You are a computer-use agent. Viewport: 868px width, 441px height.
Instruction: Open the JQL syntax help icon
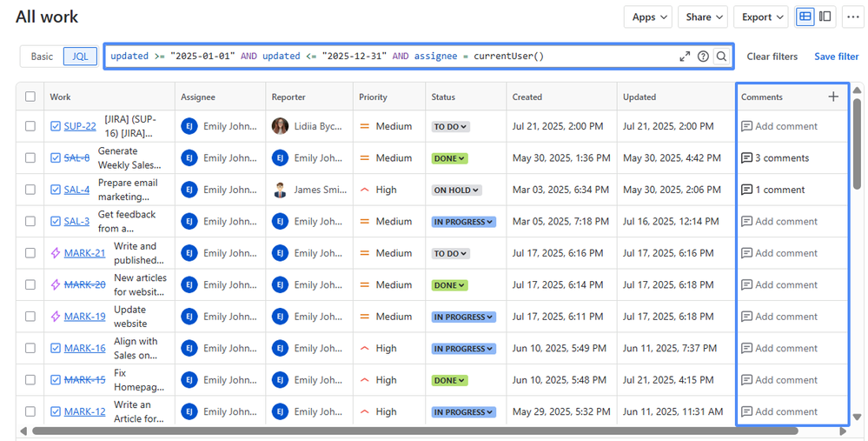pos(703,57)
